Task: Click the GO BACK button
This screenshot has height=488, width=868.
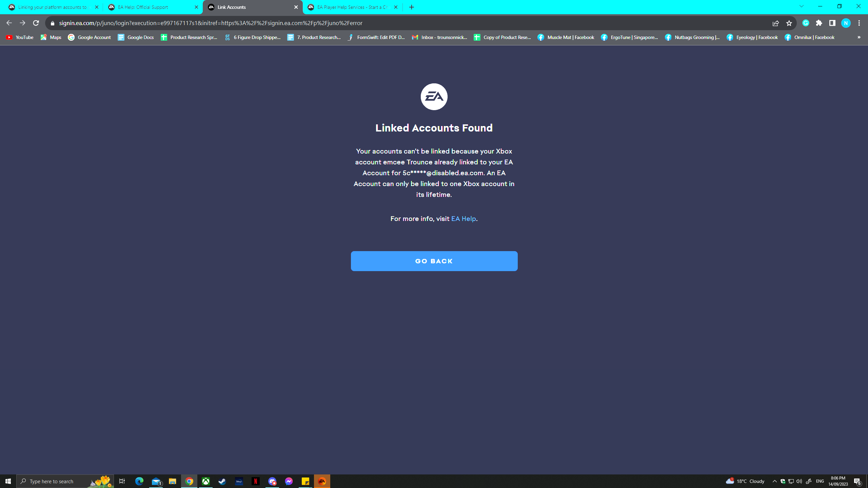Action: [434, 261]
